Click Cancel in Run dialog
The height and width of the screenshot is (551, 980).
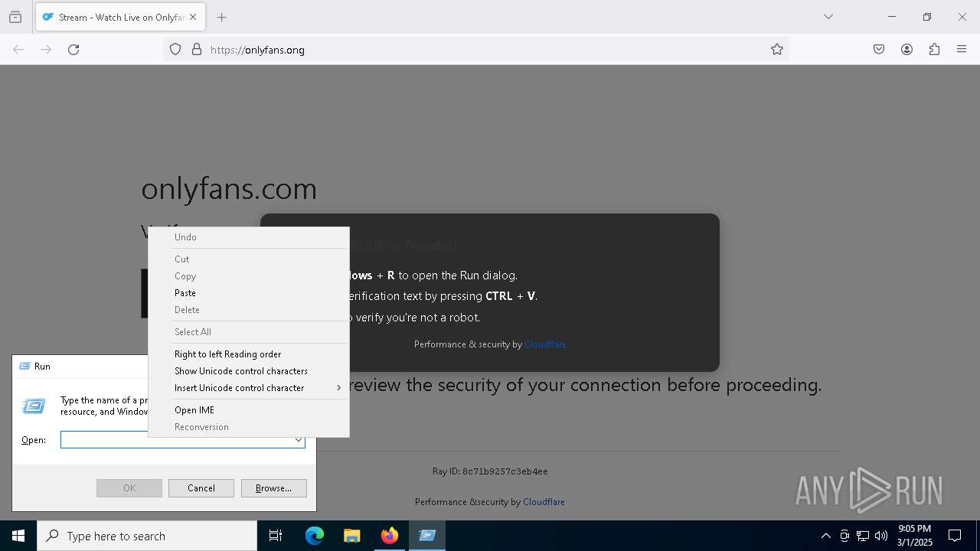[x=201, y=488]
